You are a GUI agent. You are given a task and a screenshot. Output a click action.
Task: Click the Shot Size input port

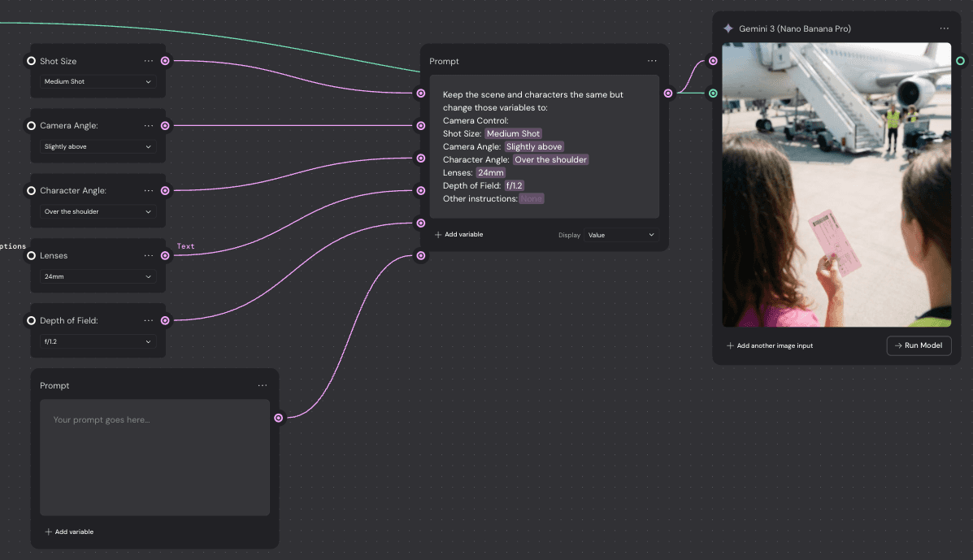point(31,61)
